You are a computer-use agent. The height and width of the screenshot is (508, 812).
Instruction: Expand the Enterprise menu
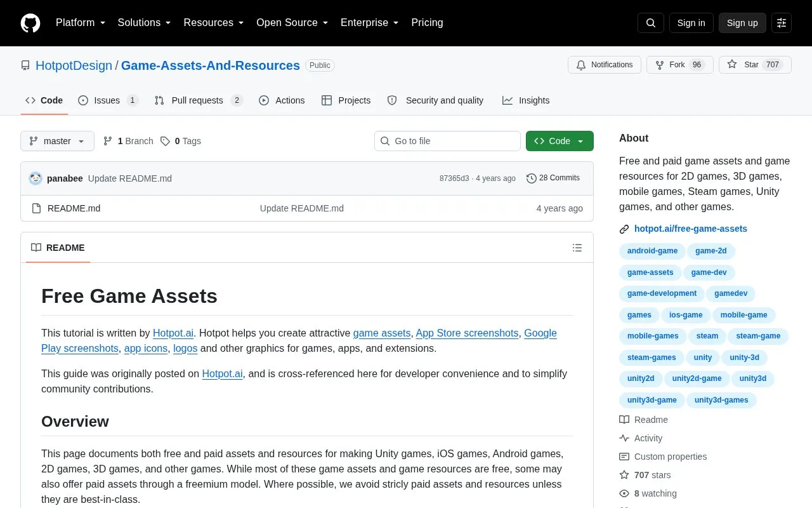[369, 23]
